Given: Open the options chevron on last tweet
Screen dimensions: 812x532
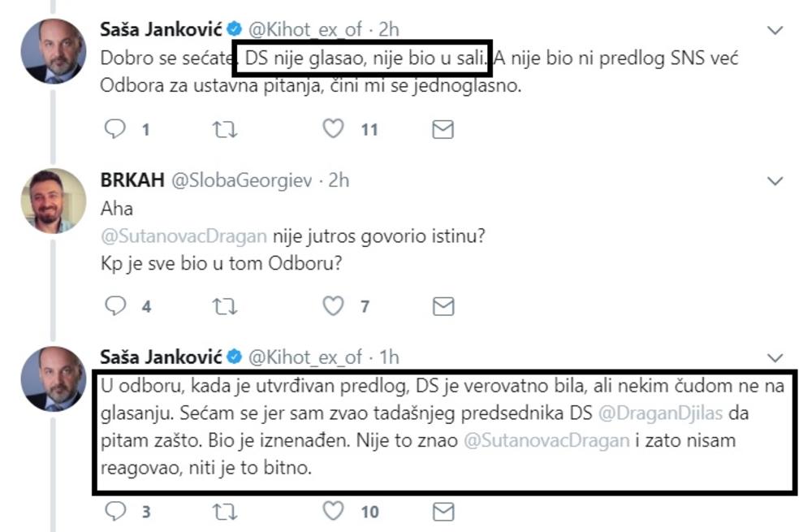Looking at the screenshot, I should coord(775,357).
